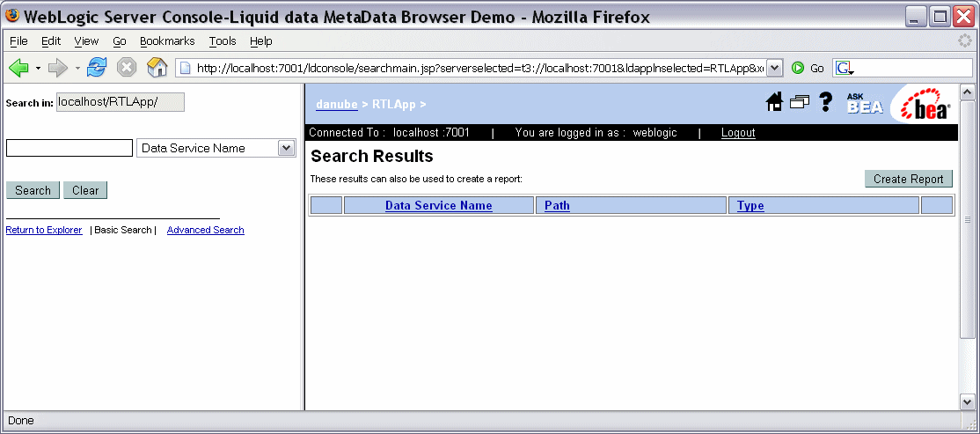
Task: Click the danube breadcrumb link
Action: coord(337,105)
